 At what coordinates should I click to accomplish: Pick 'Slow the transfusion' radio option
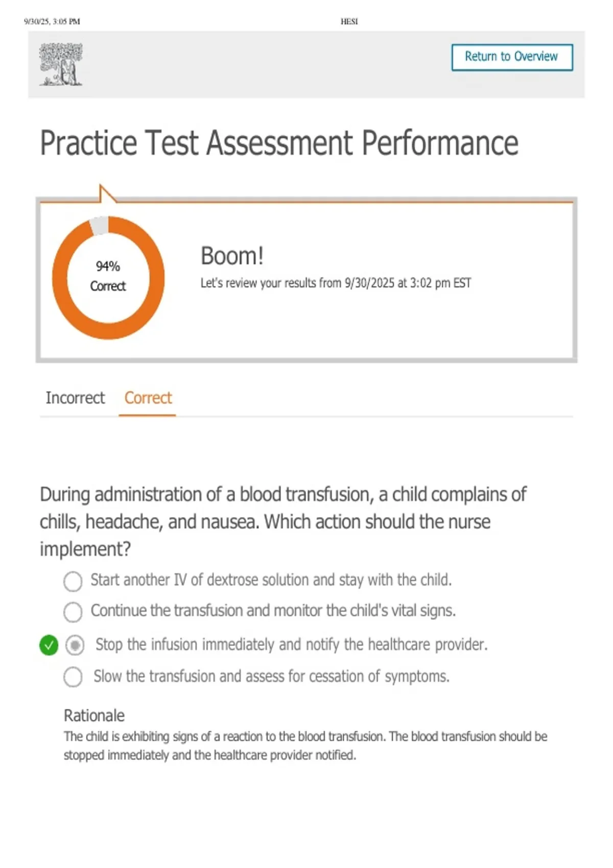tap(73, 677)
